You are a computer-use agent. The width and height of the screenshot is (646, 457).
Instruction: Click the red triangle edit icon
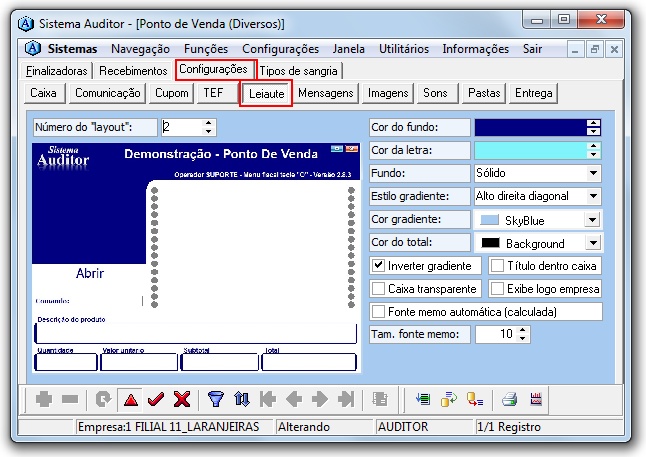(x=131, y=400)
